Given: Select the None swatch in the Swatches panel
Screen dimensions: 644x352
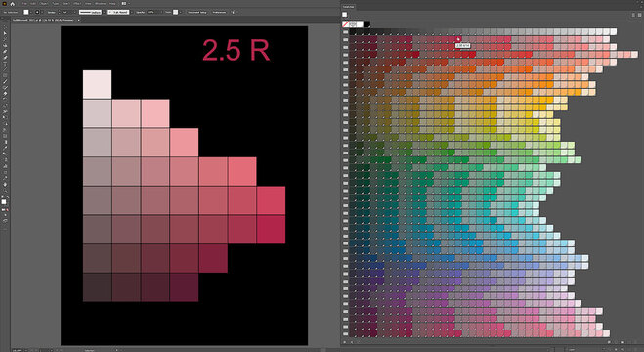Looking at the screenshot, I should click(346, 24).
